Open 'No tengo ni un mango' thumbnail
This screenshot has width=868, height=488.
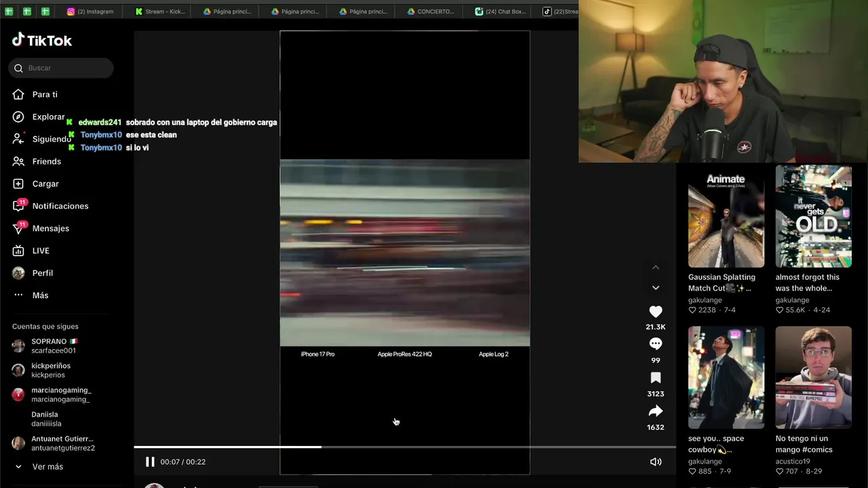(x=814, y=378)
